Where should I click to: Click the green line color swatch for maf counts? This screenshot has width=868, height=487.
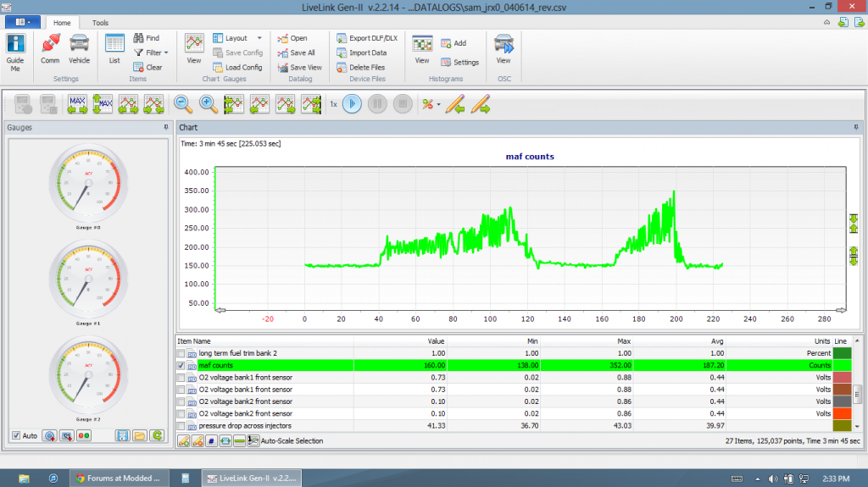click(x=842, y=365)
